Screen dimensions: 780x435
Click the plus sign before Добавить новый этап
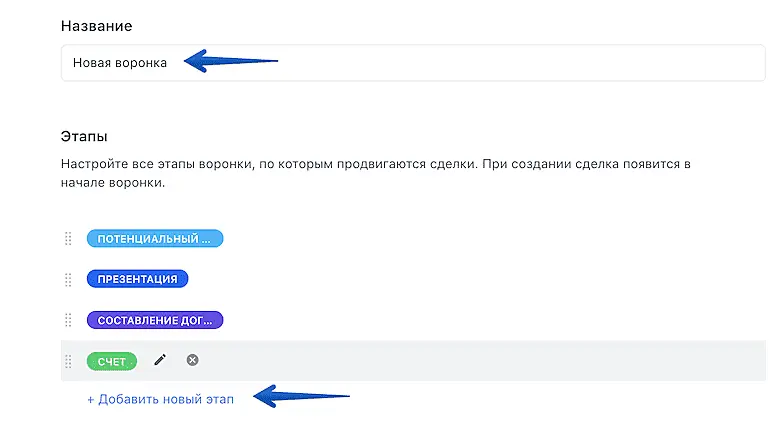(x=90, y=400)
